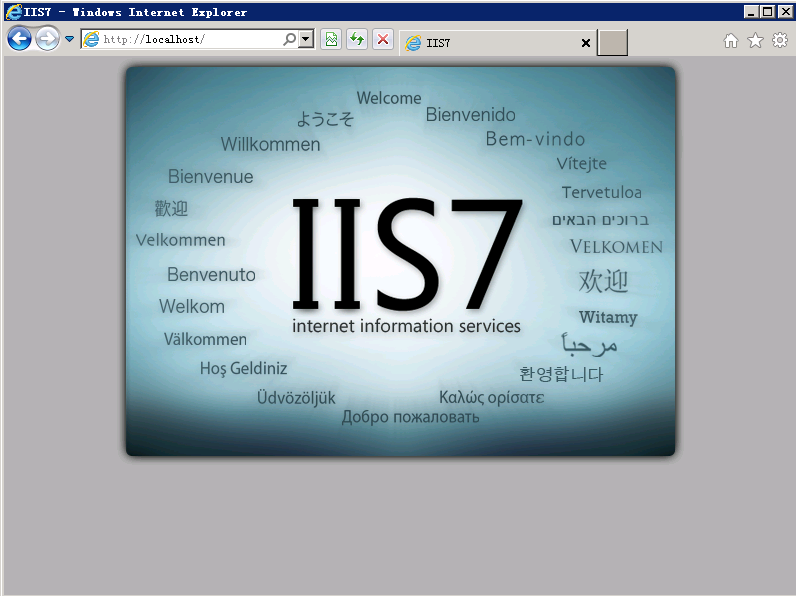Image resolution: width=796 pixels, height=596 pixels.
Task: Click the "Καλώς ορίσατε" text
Action: pyautogui.click(x=491, y=397)
